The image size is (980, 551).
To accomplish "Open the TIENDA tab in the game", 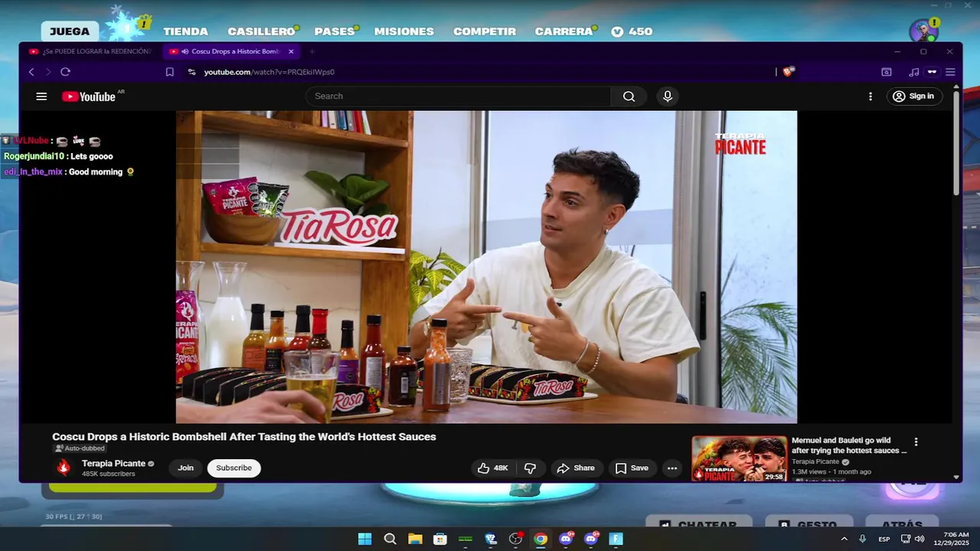I will [x=185, y=31].
